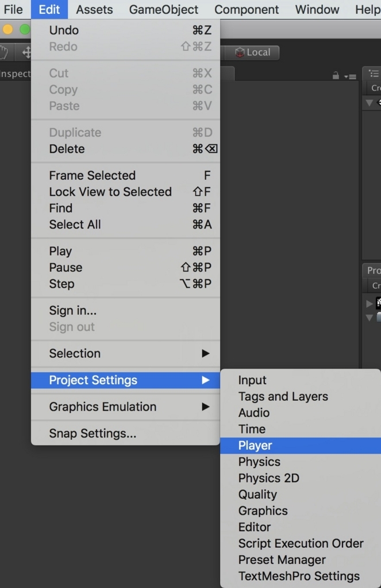Image resolution: width=381 pixels, height=588 pixels.
Task: Choose Find in Edit menu
Action: coord(125,208)
